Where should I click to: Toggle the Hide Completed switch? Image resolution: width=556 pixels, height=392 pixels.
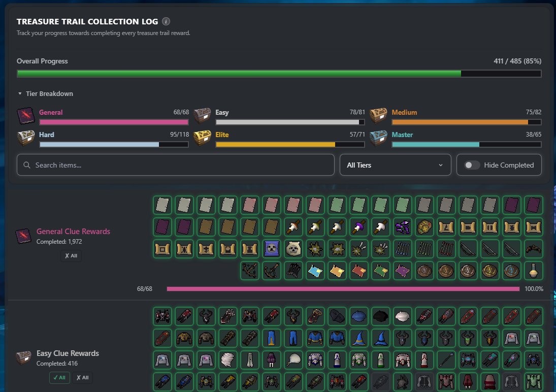(x=472, y=165)
